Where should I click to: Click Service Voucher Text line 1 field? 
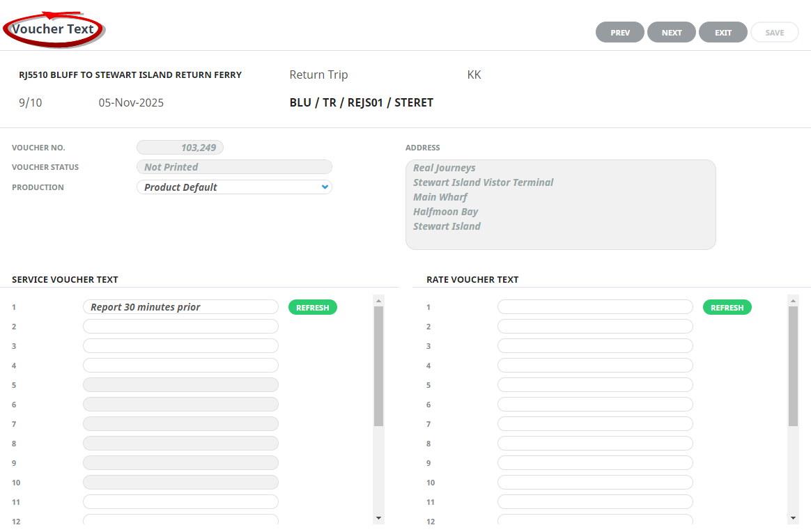[180, 307]
